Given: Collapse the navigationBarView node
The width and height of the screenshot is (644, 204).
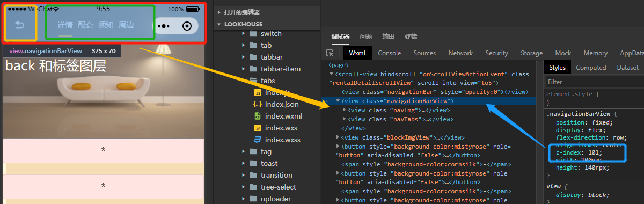Looking at the screenshot, I should pos(338,101).
